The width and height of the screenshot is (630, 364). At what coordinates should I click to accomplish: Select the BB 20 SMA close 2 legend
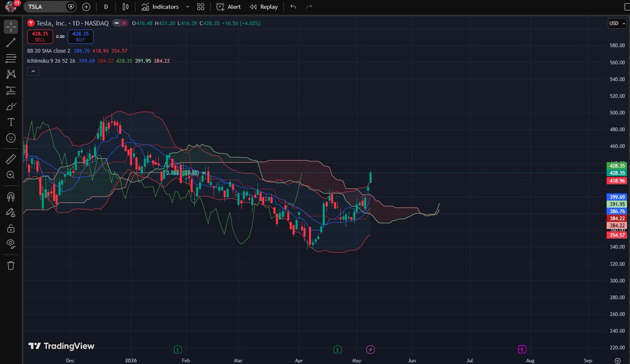click(x=49, y=51)
